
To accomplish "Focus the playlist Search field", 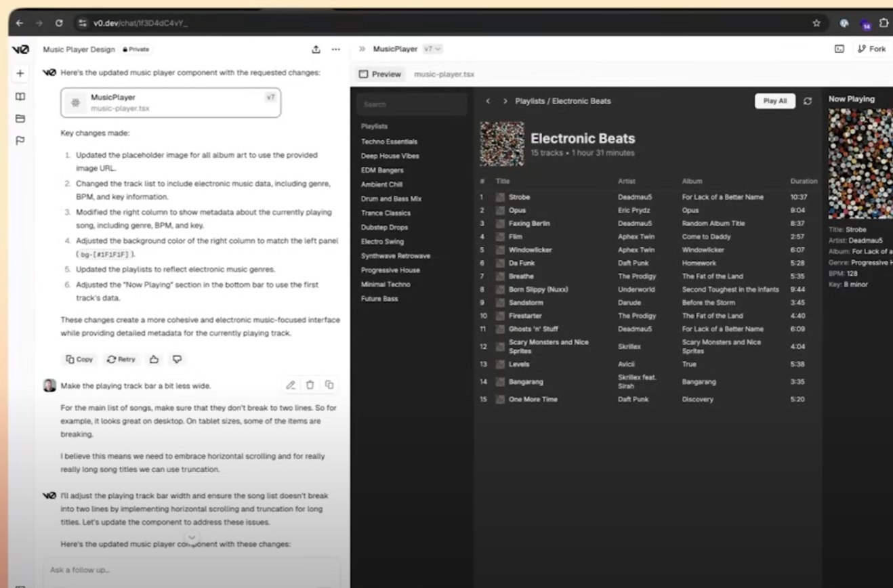I will 412,104.
